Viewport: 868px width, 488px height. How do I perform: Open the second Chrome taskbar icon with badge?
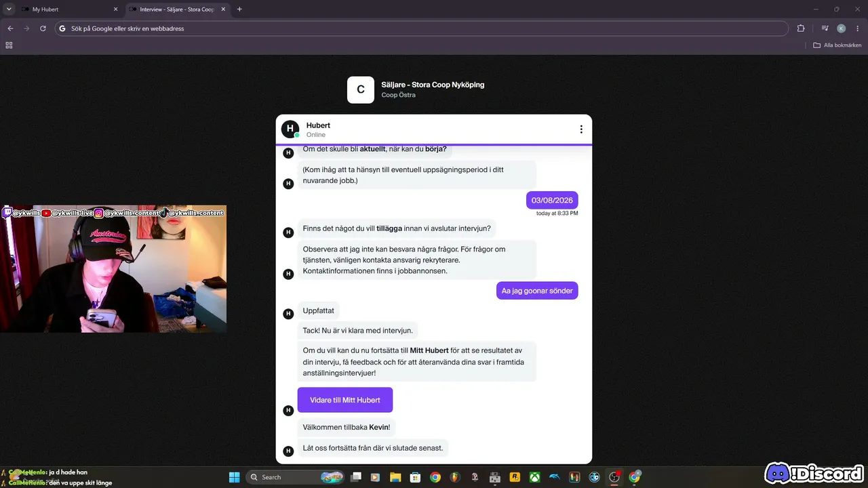pyautogui.click(x=635, y=477)
